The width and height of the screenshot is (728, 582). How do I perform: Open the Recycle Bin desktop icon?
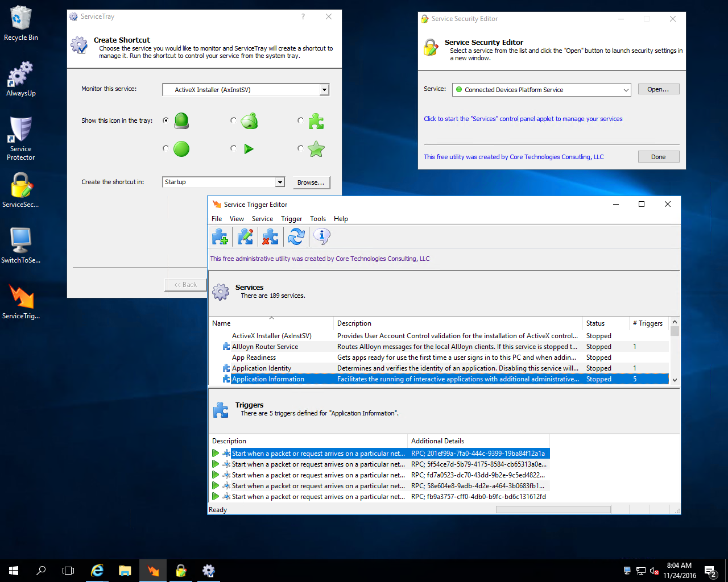(21, 23)
